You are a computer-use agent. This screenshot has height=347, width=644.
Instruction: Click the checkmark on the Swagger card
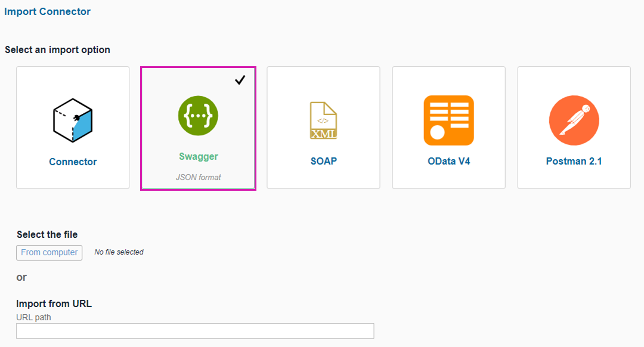(240, 80)
